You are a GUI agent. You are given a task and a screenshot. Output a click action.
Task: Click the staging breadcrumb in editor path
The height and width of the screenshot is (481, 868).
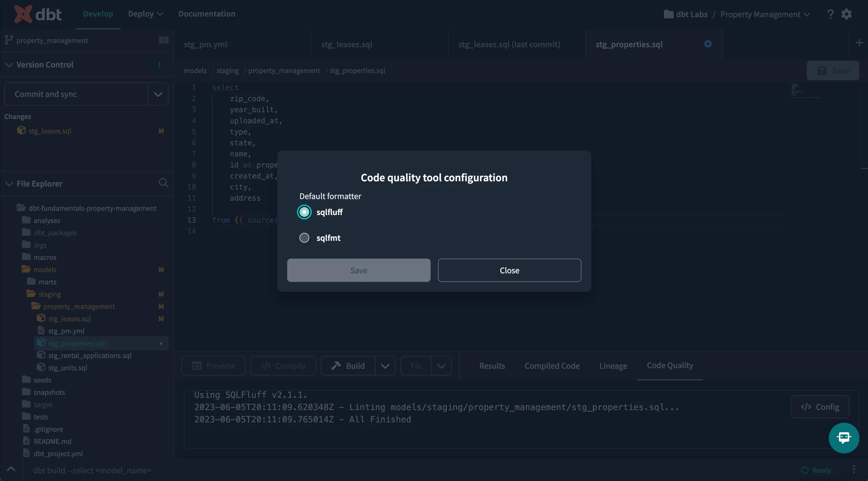click(x=227, y=71)
